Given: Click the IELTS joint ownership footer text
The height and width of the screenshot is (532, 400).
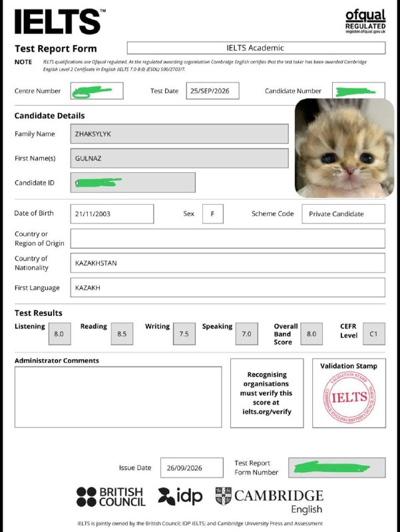Looking at the screenshot, I should click(x=200, y=523).
